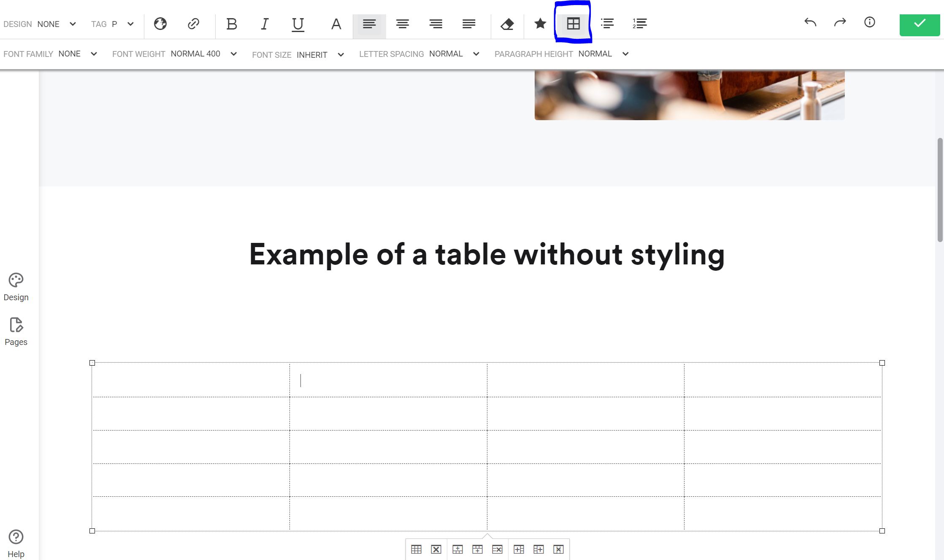Image resolution: width=944 pixels, height=560 pixels.
Task: Insert row before in table popup
Action: (x=458, y=549)
